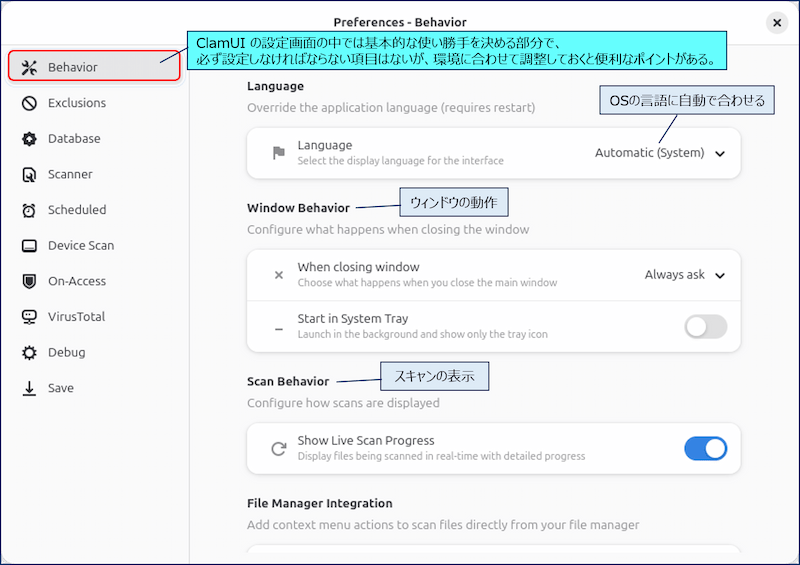Open the VirusTotal preferences page
This screenshot has width=800, height=565.
[94, 317]
